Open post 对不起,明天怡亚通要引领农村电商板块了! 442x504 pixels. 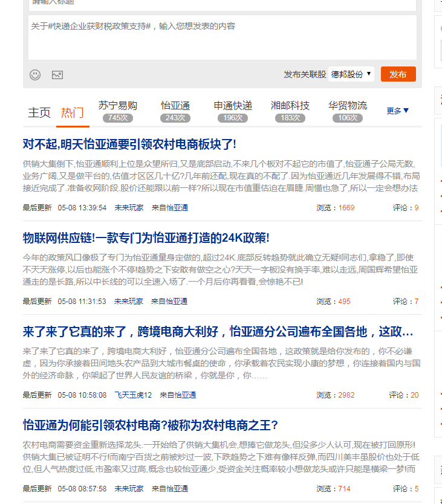tap(129, 144)
